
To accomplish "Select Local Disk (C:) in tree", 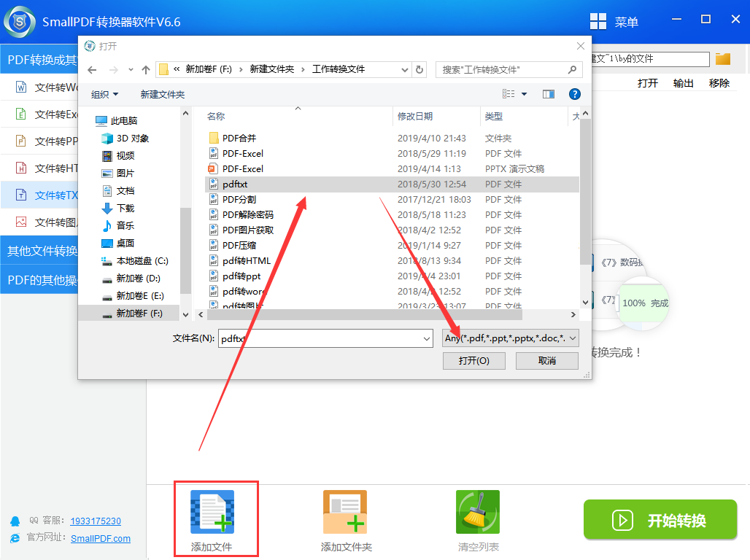I will 135,260.
